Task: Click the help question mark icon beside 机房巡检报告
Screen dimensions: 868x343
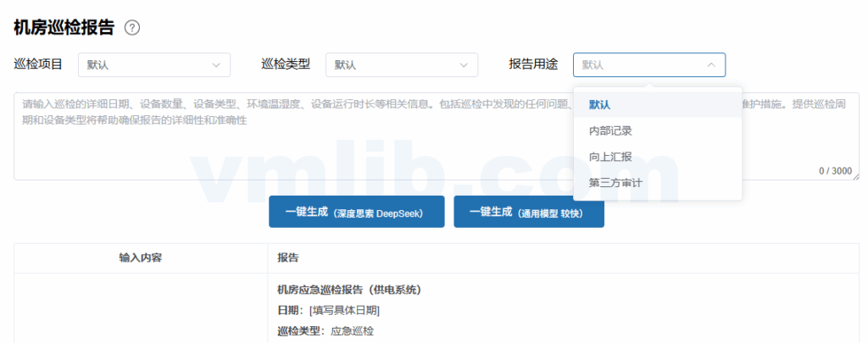Action: point(131,27)
